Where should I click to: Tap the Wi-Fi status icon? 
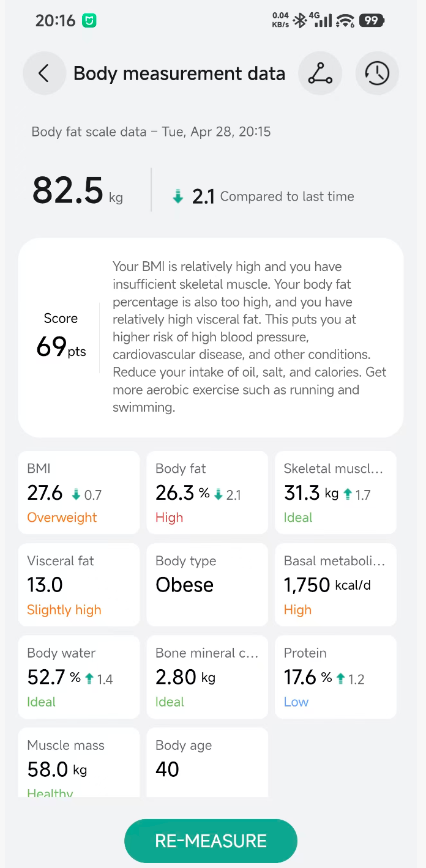(345, 21)
